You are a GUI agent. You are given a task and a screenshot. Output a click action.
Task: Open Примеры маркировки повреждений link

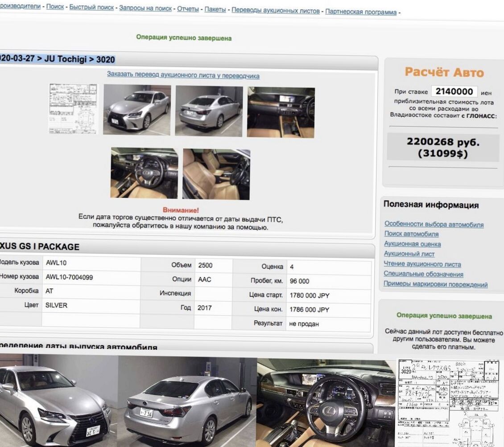point(435,284)
